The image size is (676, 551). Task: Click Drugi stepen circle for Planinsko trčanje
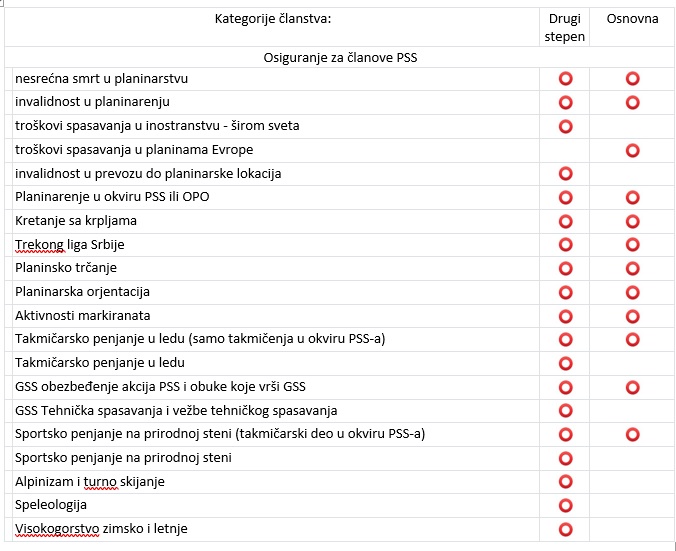click(x=565, y=268)
